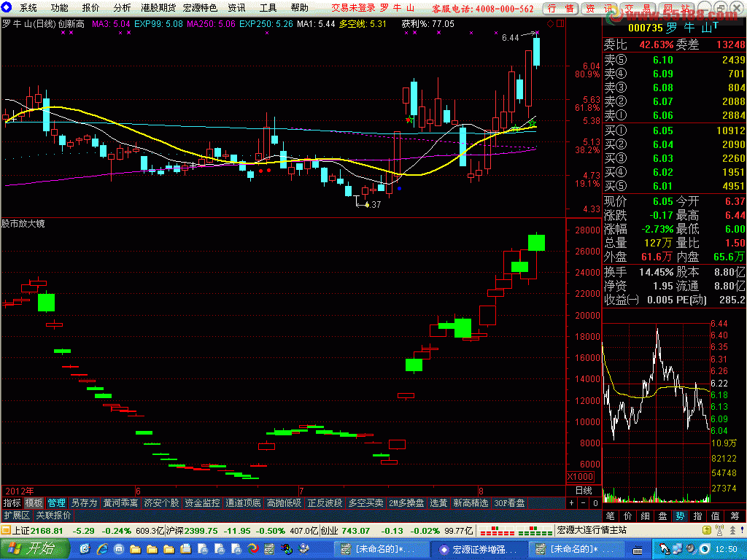The height and width of the screenshot is (560, 747).
Task: Select the 模板 tab
Action: pos(34,503)
